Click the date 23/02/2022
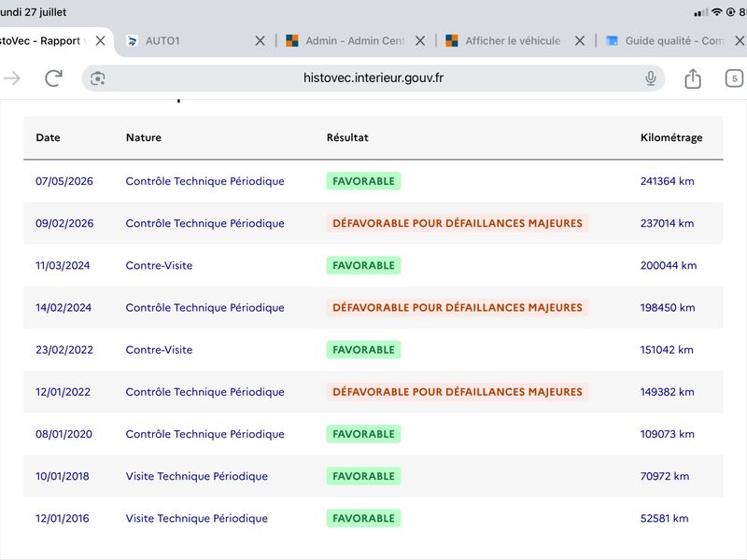This screenshot has height=560, width=747. click(x=64, y=349)
